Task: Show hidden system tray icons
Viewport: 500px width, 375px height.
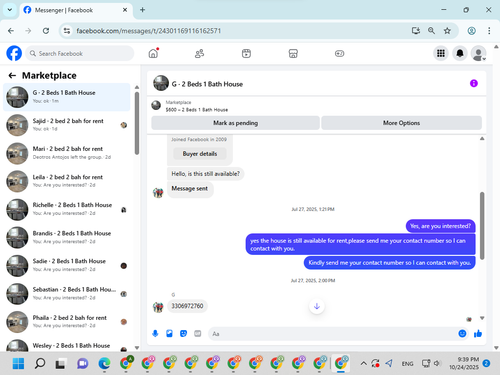Action: click(x=363, y=363)
